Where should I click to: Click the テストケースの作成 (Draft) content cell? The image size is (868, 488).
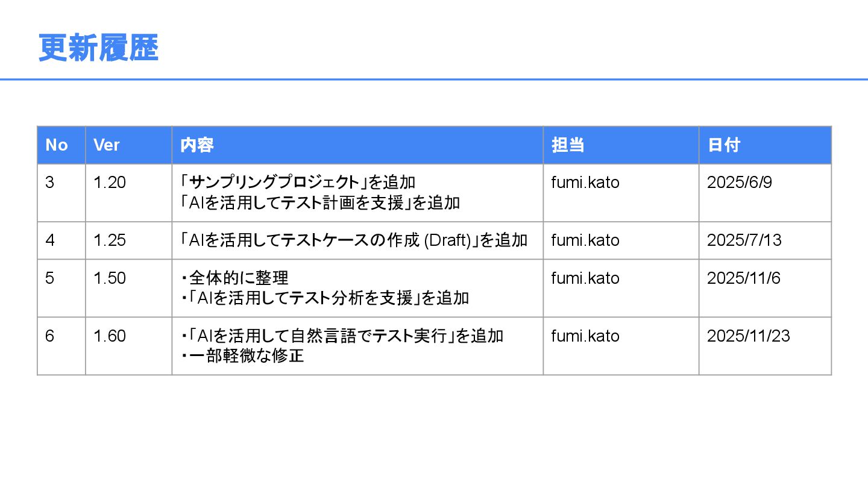(354, 240)
